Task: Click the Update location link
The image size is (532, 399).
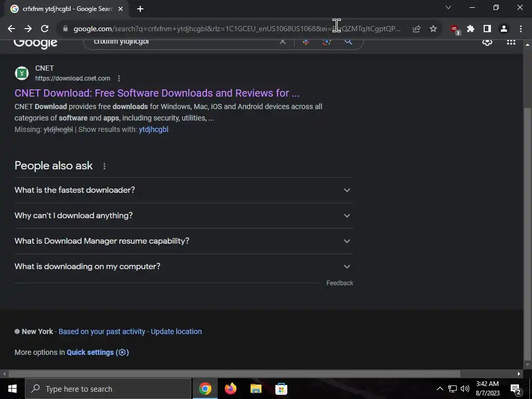Action: click(176, 331)
